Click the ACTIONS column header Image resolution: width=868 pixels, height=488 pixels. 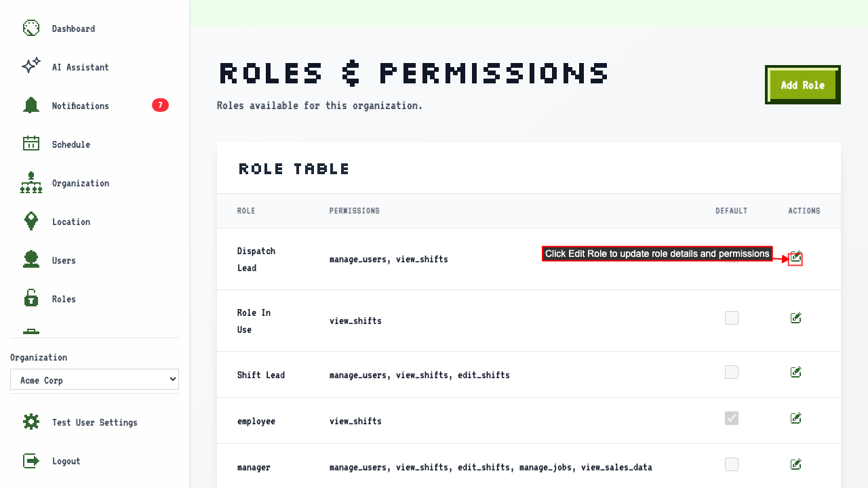tap(804, 211)
